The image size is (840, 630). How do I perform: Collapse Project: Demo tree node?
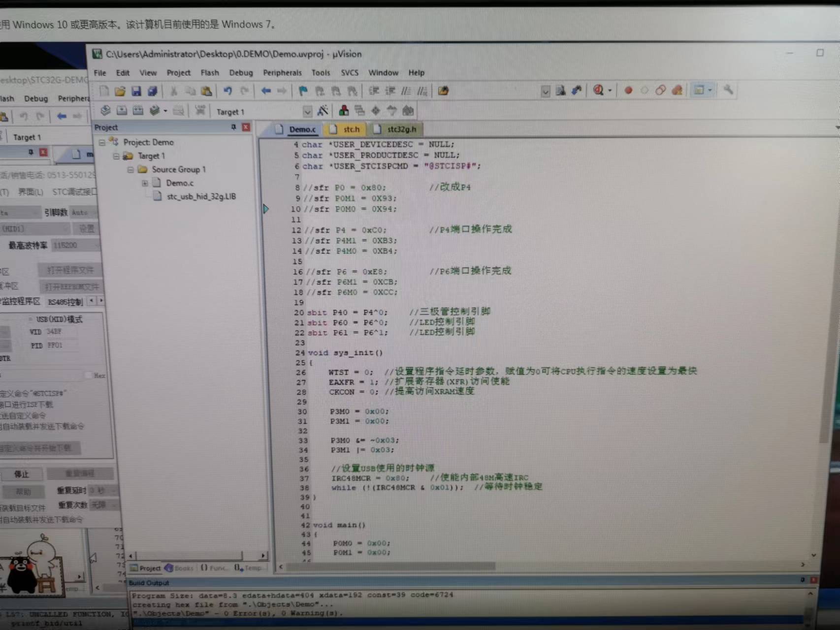(x=102, y=142)
